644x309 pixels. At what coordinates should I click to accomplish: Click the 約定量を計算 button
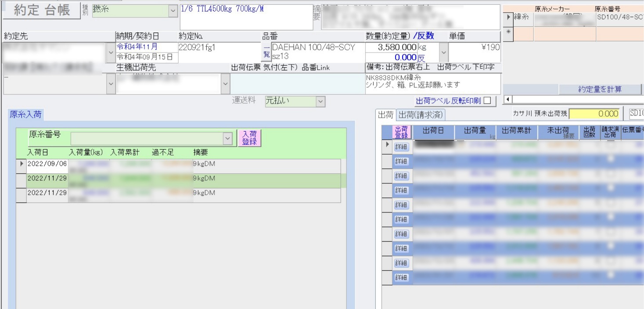tap(600, 89)
